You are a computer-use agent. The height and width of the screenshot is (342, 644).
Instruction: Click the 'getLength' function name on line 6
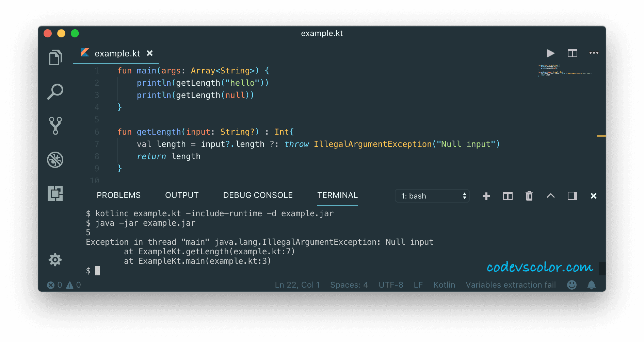pyautogui.click(x=159, y=132)
